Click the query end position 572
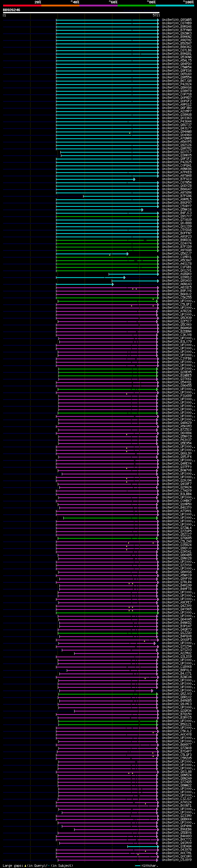 click(155, 15)
